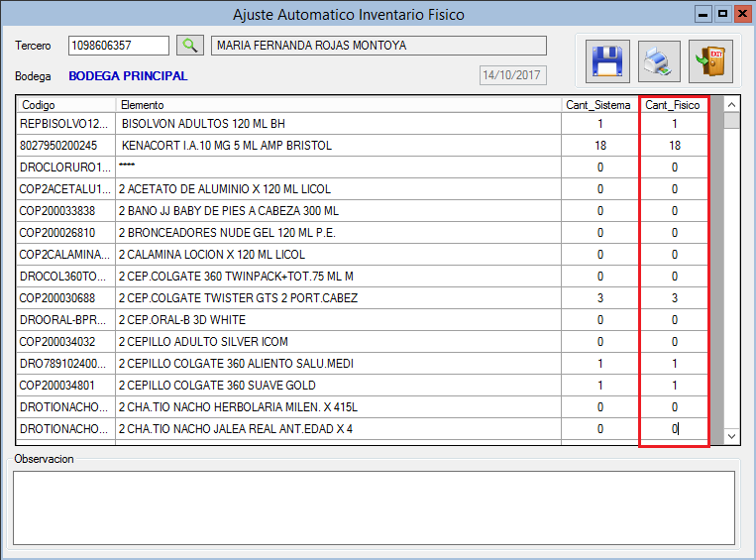Click the date field showing 14/10/2017
The height and width of the screenshot is (560, 756).
coord(511,75)
